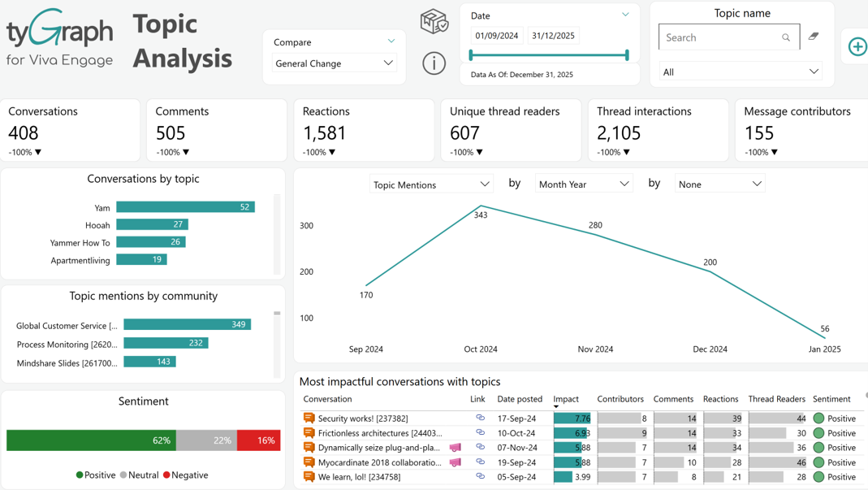Expand the Topic Mentions metric dropdown
This screenshot has width=868, height=490.
click(430, 184)
